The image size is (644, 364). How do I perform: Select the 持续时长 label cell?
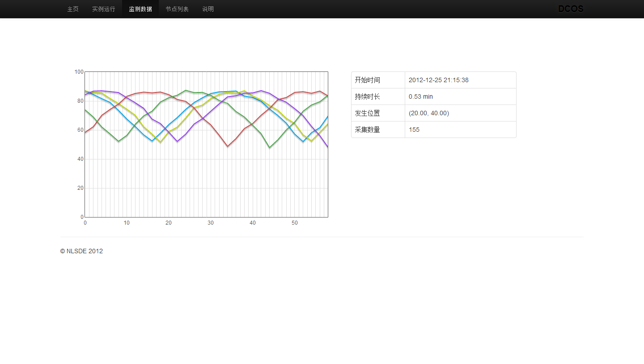point(378,96)
